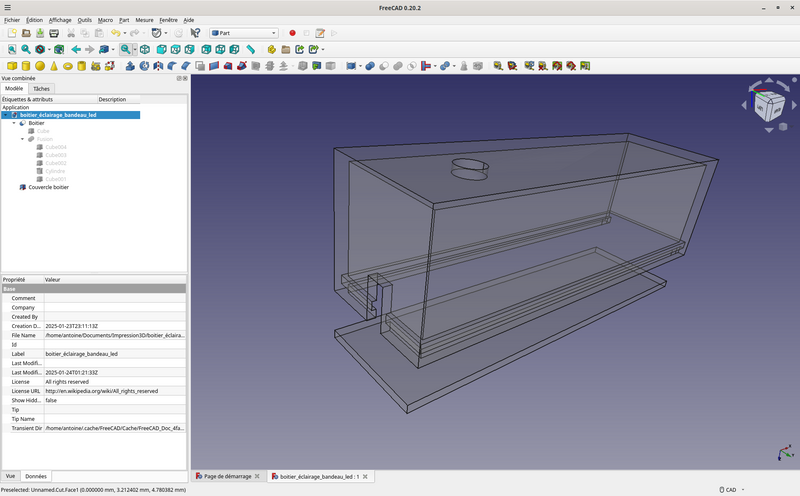Refresh the document with the recompute icon
The image size is (800, 496).
pyautogui.click(x=178, y=33)
